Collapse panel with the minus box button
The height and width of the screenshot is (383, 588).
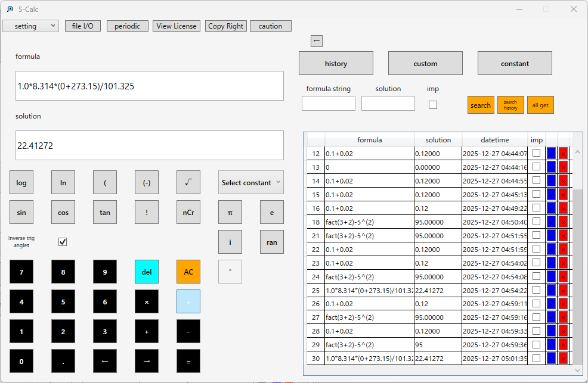tap(317, 41)
